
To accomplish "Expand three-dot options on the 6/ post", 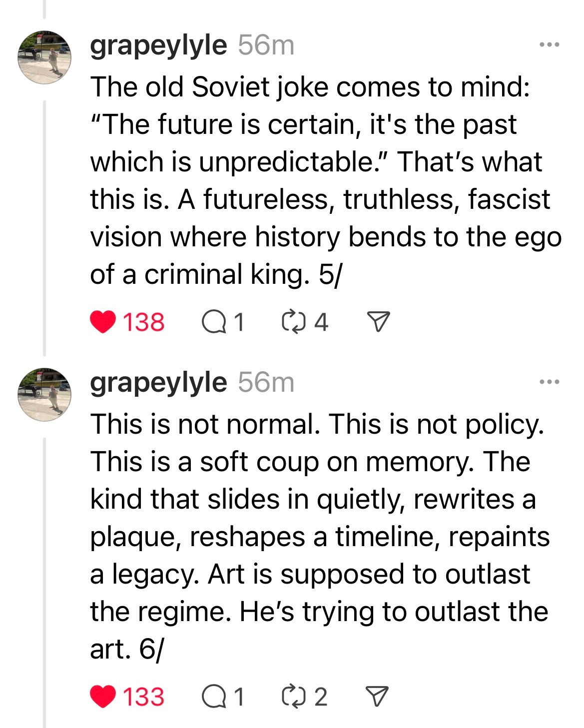I will [550, 382].
